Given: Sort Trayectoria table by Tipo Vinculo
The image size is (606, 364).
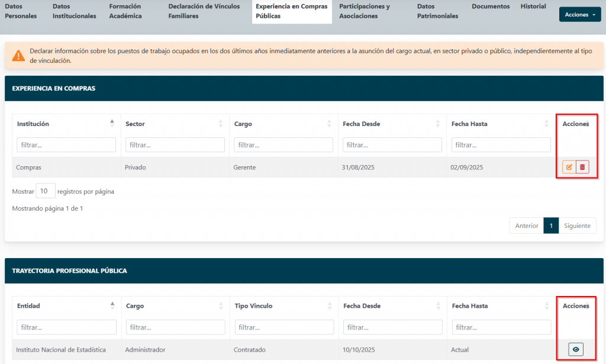Looking at the screenshot, I should [330, 305].
